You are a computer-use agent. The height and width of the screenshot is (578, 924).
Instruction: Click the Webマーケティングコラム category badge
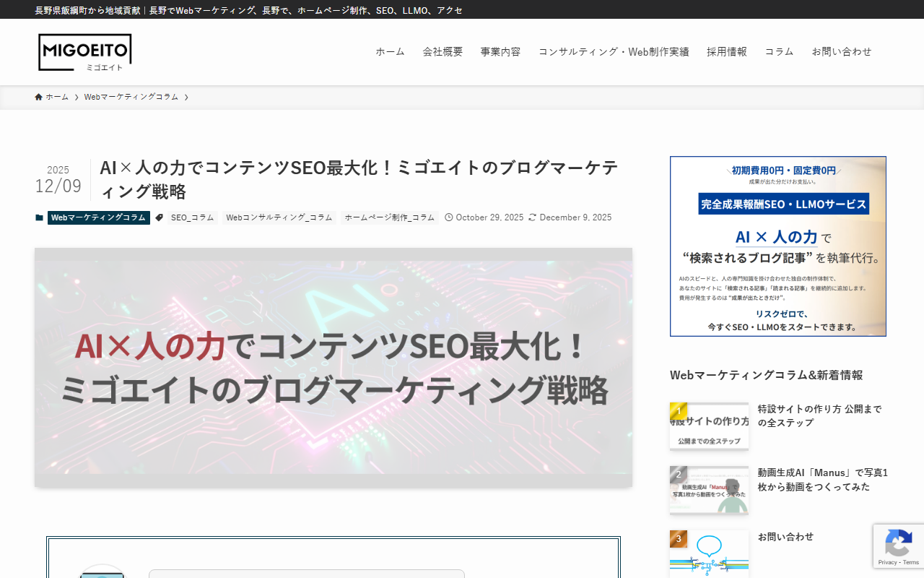click(99, 217)
